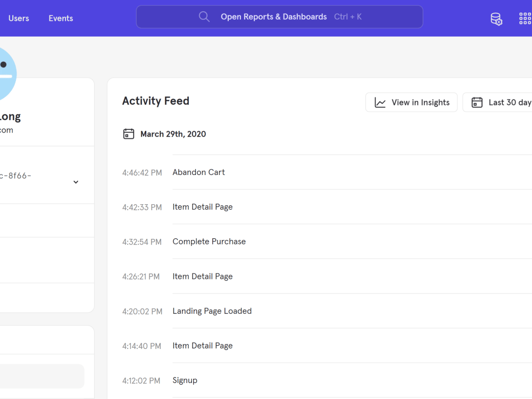This screenshot has height=399, width=532.
Task: Open the data management settings icon
Action: coord(496,18)
